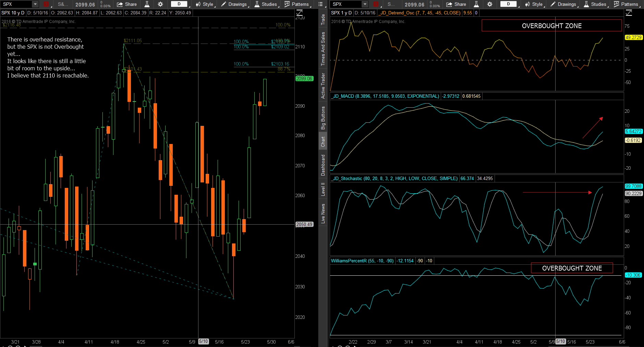This screenshot has height=347, width=644.
Task: Open the flask icon in left chart toolbar
Action: (x=147, y=4)
